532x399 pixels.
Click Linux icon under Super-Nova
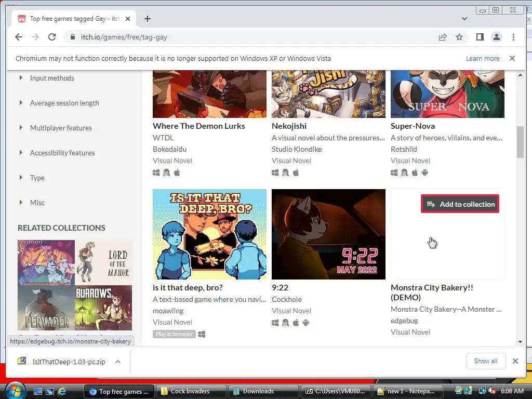point(404,172)
